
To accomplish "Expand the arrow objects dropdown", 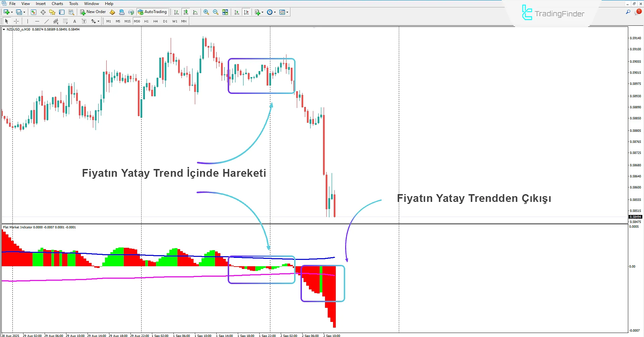I will (98, 21).
